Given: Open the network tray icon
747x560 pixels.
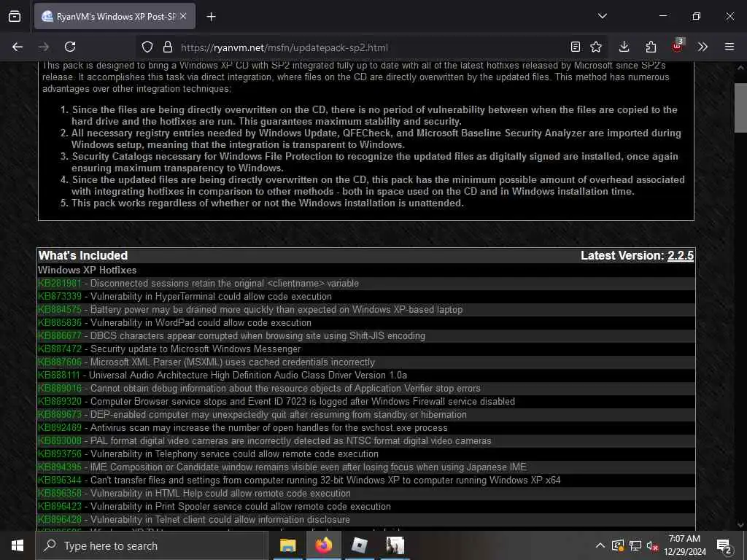Looking at the screenshot, I should [x=635, y=545].
